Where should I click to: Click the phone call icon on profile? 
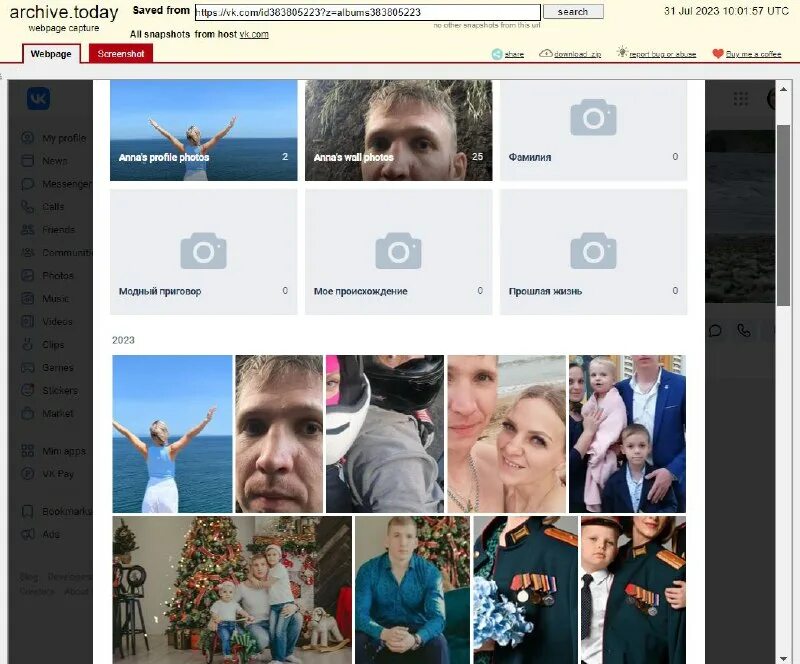coord(744,331)
